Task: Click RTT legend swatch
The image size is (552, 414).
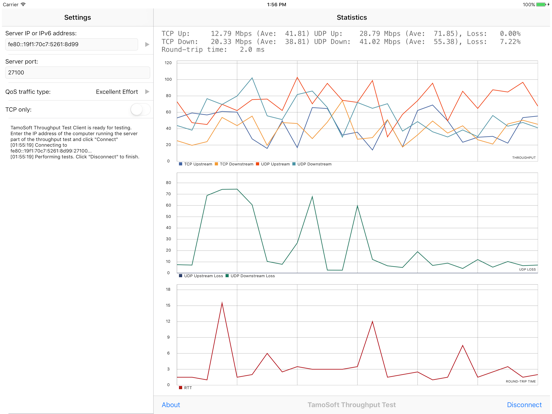Action: [181, 388]
